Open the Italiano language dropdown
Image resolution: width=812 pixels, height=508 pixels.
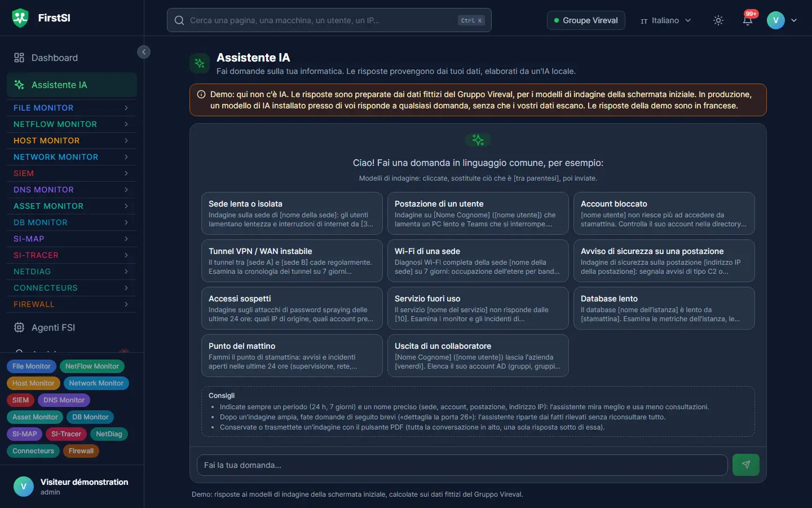(x=665, y=20)
